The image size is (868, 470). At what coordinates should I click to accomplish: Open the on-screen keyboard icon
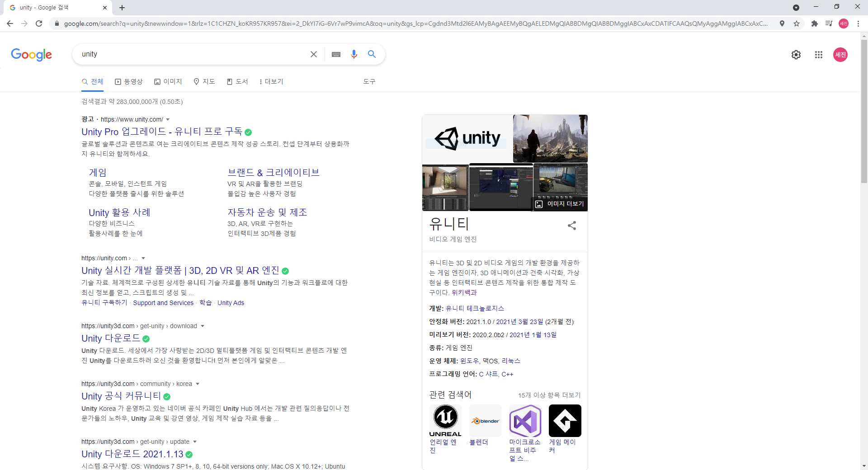coord(336,54)
